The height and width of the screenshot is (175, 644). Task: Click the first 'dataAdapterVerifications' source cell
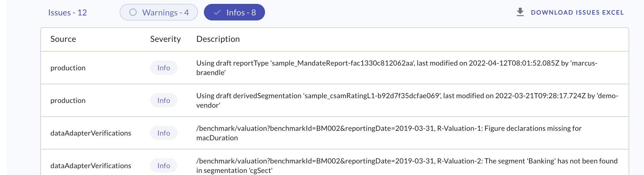tap(91, 133)
